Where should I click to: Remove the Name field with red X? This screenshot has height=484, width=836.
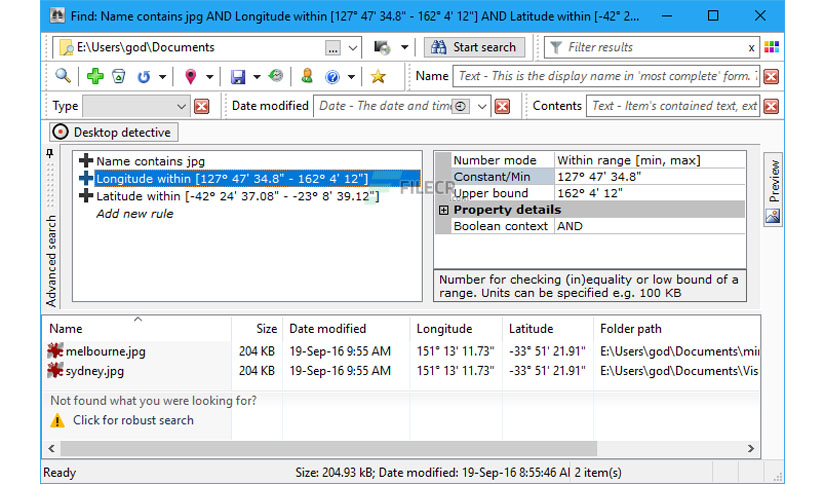[771, 76]
